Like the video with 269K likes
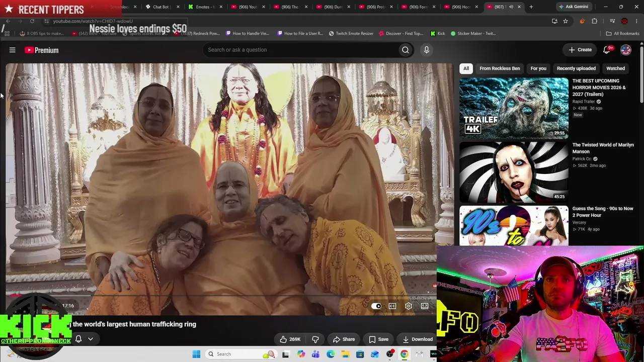 (x=290, y=339)
